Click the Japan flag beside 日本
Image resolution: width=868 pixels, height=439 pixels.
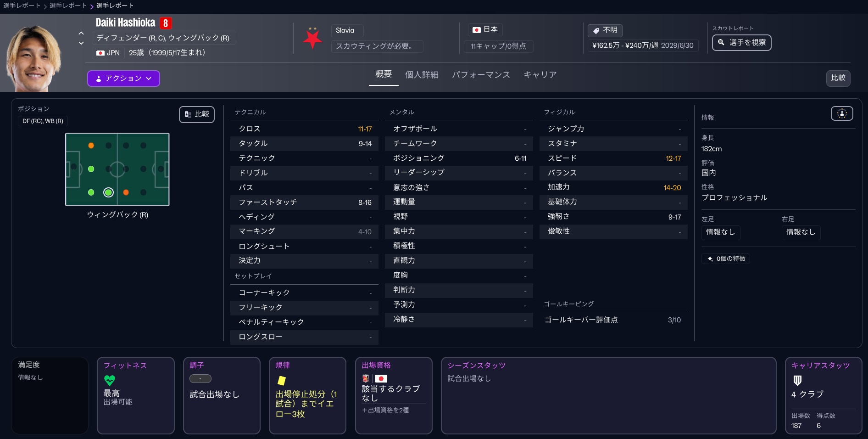(477, 30)
